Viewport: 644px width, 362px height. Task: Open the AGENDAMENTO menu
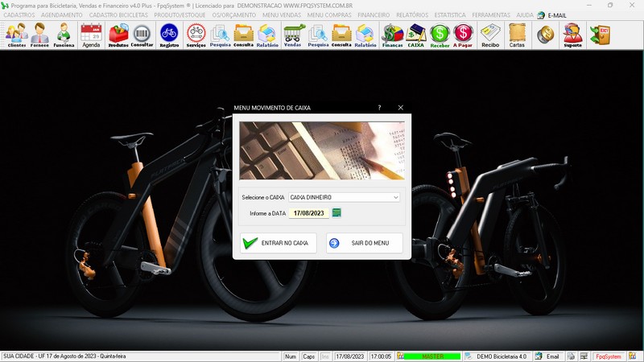[x=62, y=14]
